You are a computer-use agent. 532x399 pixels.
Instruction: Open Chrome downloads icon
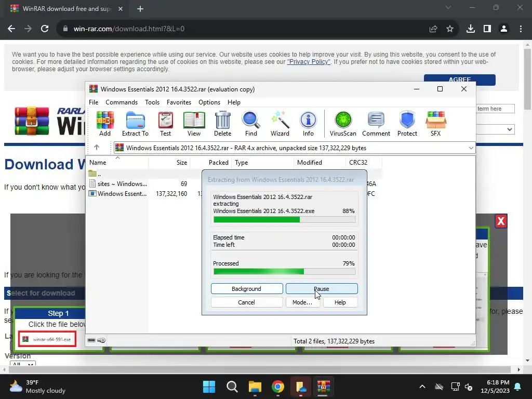coord(471,29)
